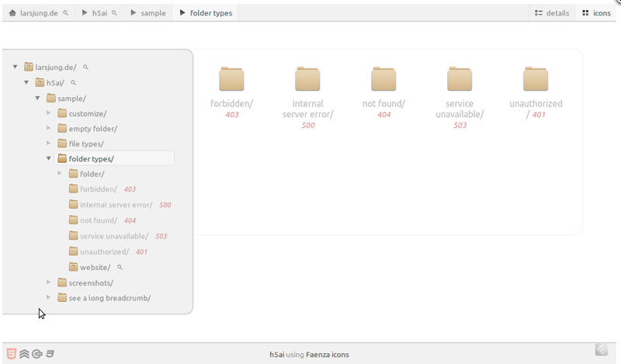This screenshot has width=621, height=364.
Task: Open the unauthorized 401 folder icon
Action: (536, 79)
